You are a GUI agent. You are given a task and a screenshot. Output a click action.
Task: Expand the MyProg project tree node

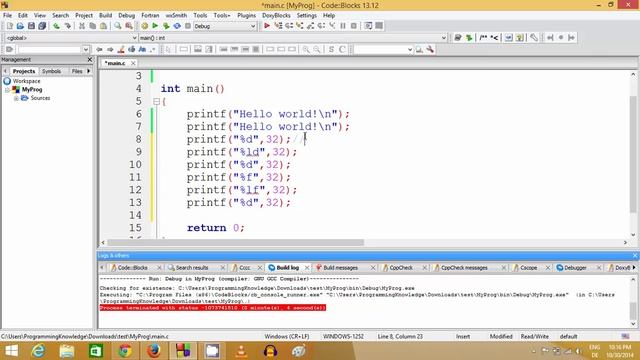[x=7, y=90]
